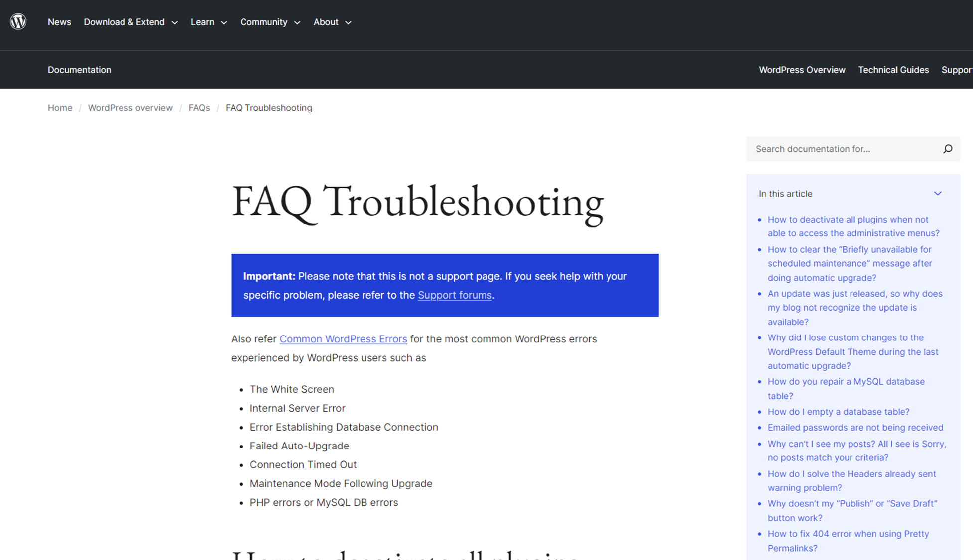Jump to Emailed passwords not received
This screenshot has height=560, width=973.
[855, 428]
